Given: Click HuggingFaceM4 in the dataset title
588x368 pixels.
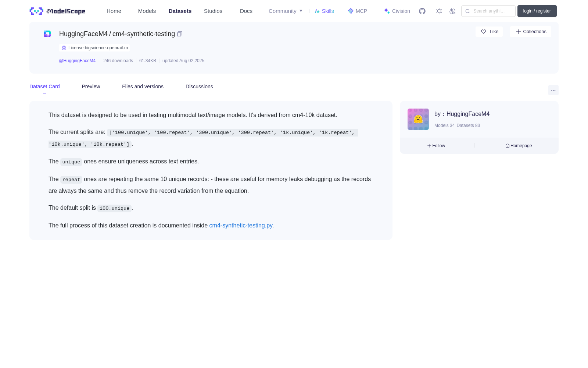Looking at the screenshot, I should tap(83, 34).
